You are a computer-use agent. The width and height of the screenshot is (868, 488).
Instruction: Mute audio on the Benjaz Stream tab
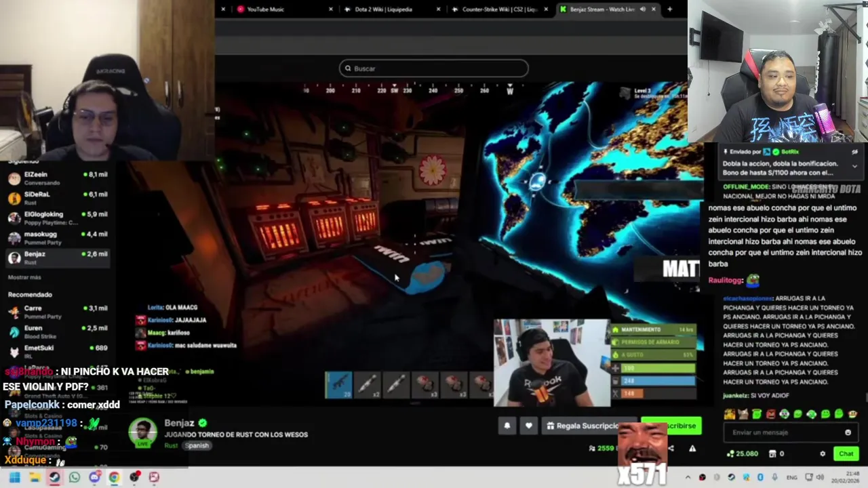point(642,9)
